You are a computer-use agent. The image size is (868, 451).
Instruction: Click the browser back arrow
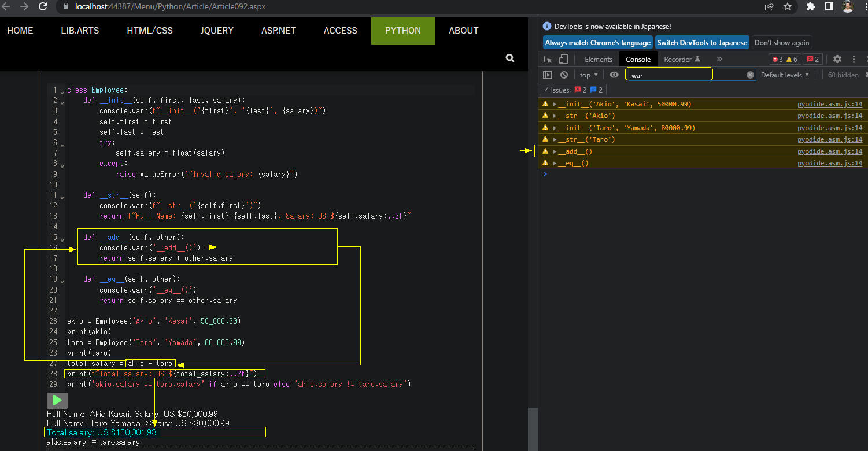pyautogui.click(x=7, y=6)
